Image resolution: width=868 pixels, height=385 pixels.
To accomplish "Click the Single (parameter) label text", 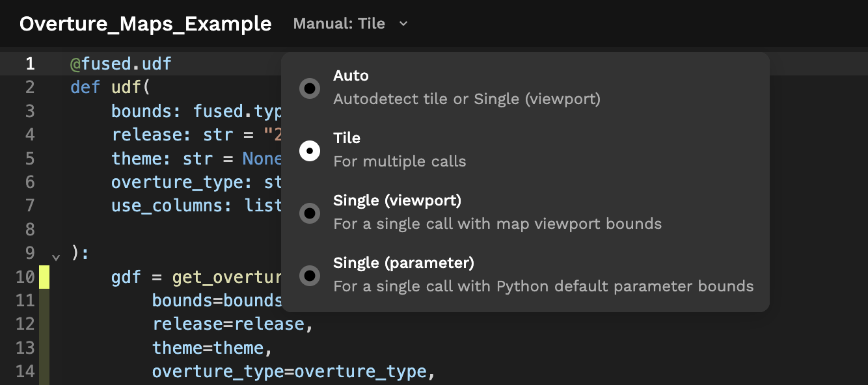I will (403, 263).
